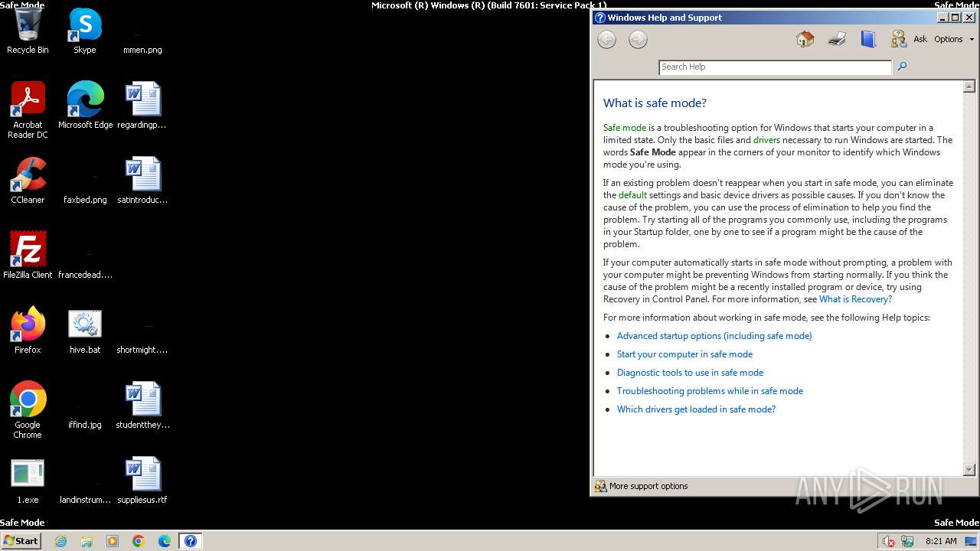The height and width of the screenshot is (551, 980).
Task: Open Windows Media Player from the taskbar
Action: (x=113, y=541)
